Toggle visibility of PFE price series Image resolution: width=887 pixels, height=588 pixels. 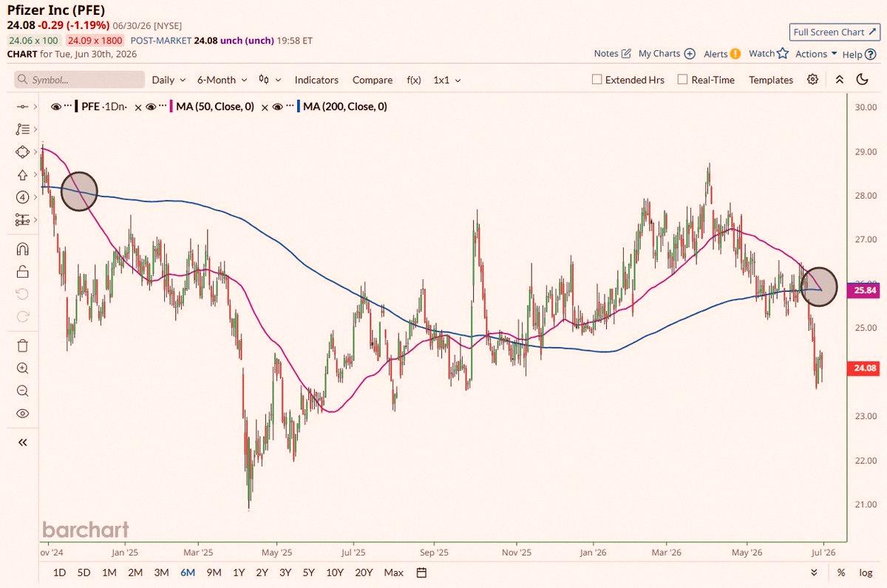56,107
